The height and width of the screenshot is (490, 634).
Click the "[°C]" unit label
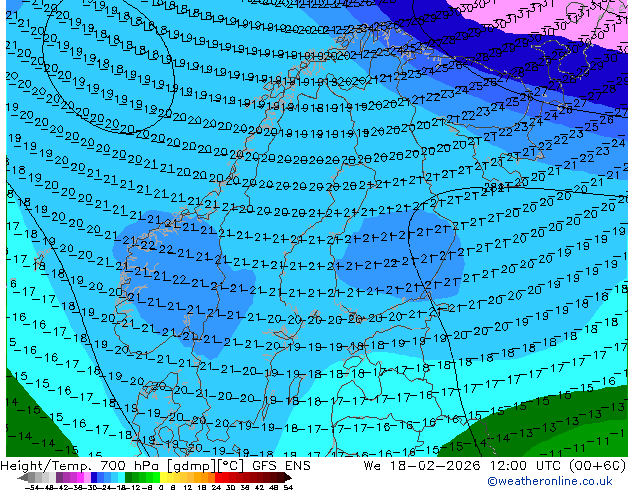(x=229, y=466)
